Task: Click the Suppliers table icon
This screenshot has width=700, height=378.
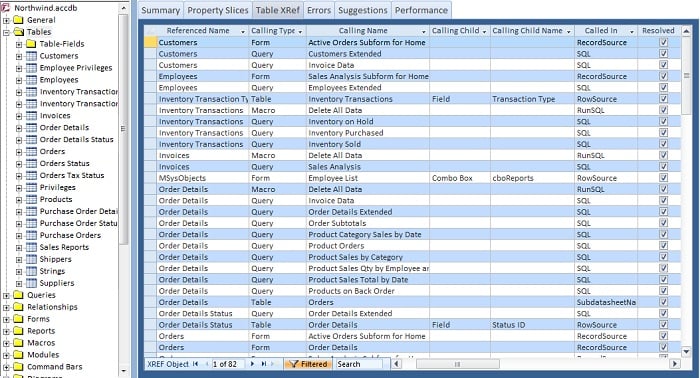Action: tap(31, 283)
